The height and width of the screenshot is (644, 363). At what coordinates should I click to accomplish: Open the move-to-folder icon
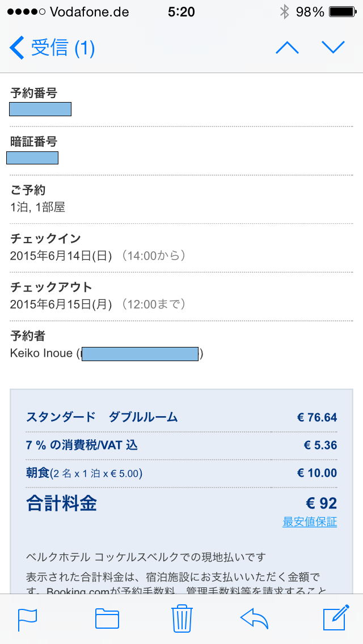coord(107,618)
